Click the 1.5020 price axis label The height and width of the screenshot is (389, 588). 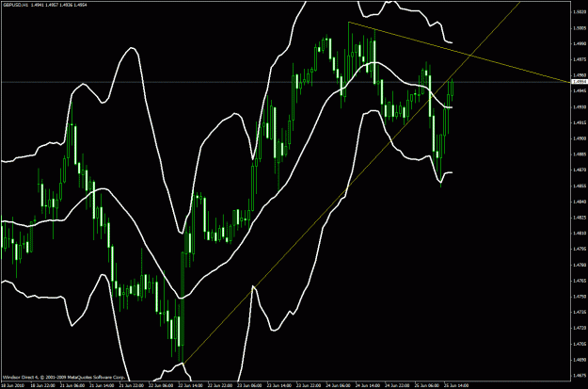pos(580,12)
